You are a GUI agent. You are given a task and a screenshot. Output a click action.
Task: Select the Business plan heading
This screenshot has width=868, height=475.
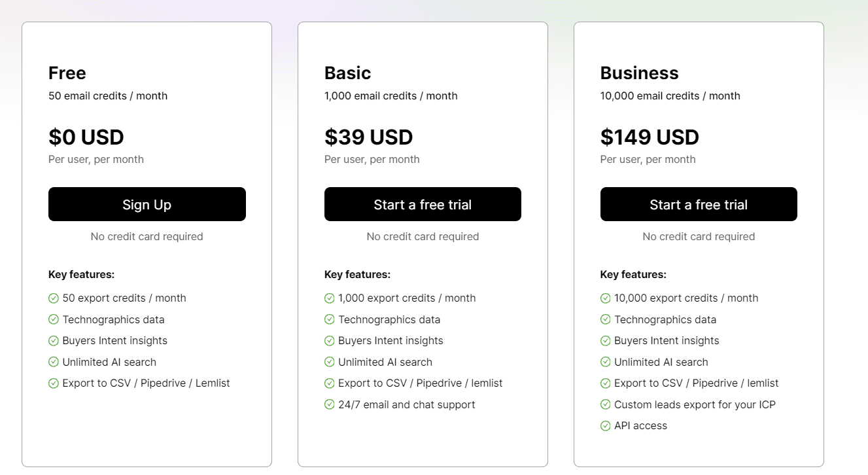coord(639,73)
